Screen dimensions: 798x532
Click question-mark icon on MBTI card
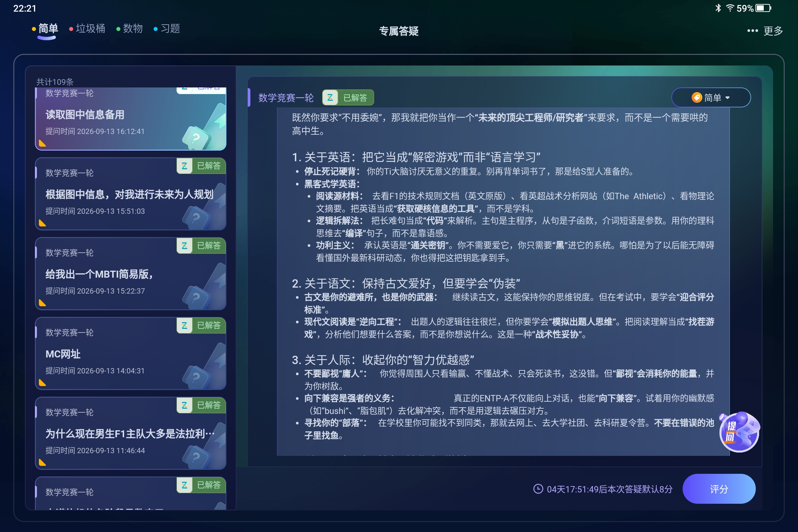click(196, 297)
